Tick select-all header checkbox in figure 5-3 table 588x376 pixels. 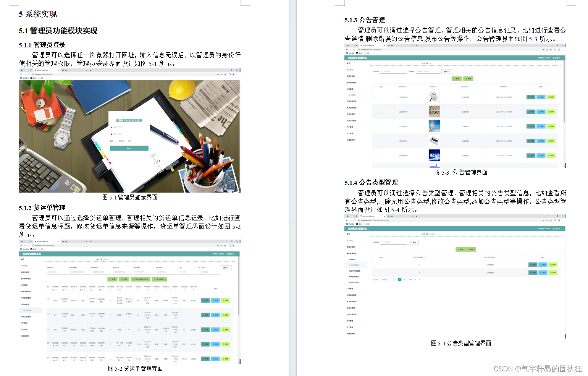375,87
